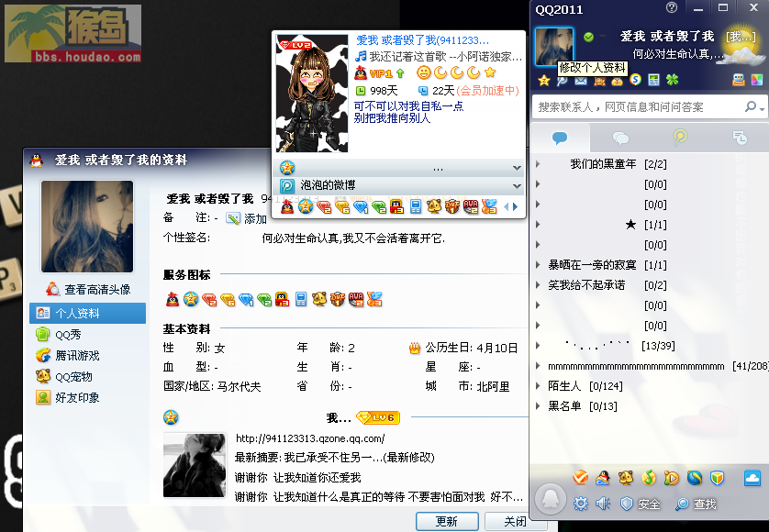769x532 pixels.
Task: Click the 更新 update button
Action: click(447, 521)
